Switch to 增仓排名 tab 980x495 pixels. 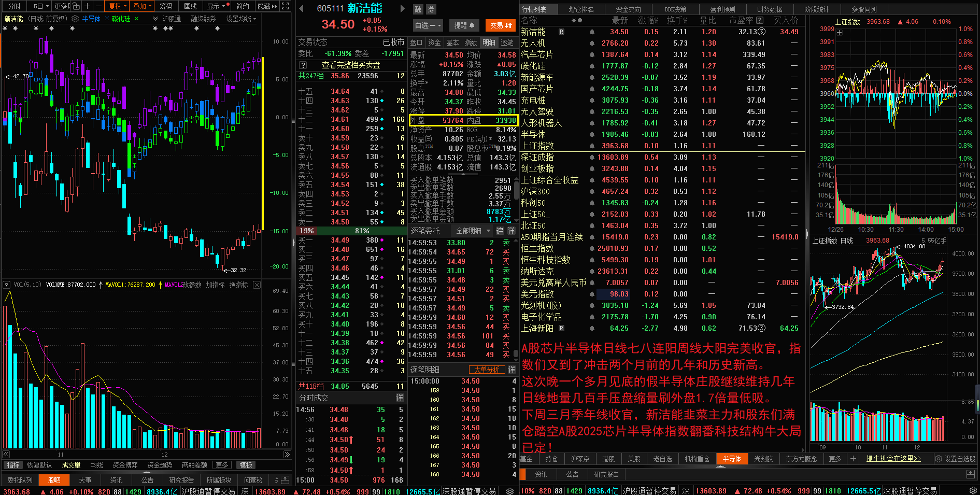(581, 9)
